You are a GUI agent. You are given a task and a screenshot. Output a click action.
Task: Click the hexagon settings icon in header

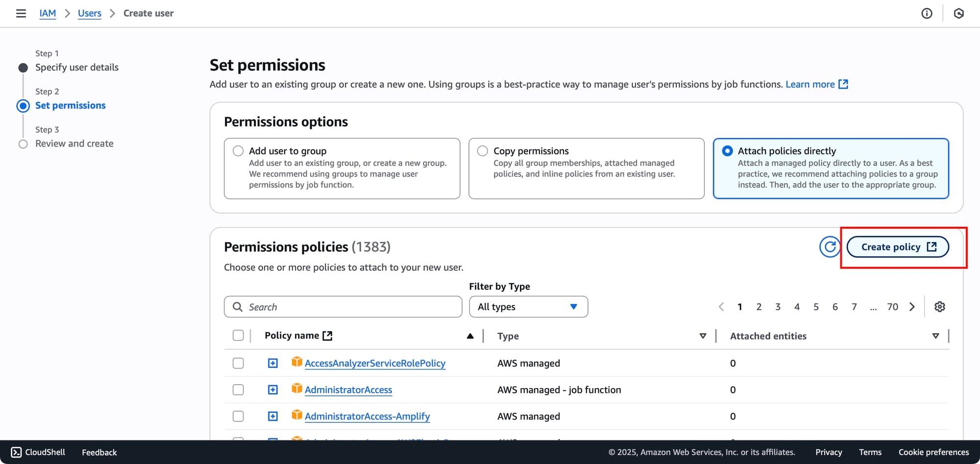[x=959, y=13]
